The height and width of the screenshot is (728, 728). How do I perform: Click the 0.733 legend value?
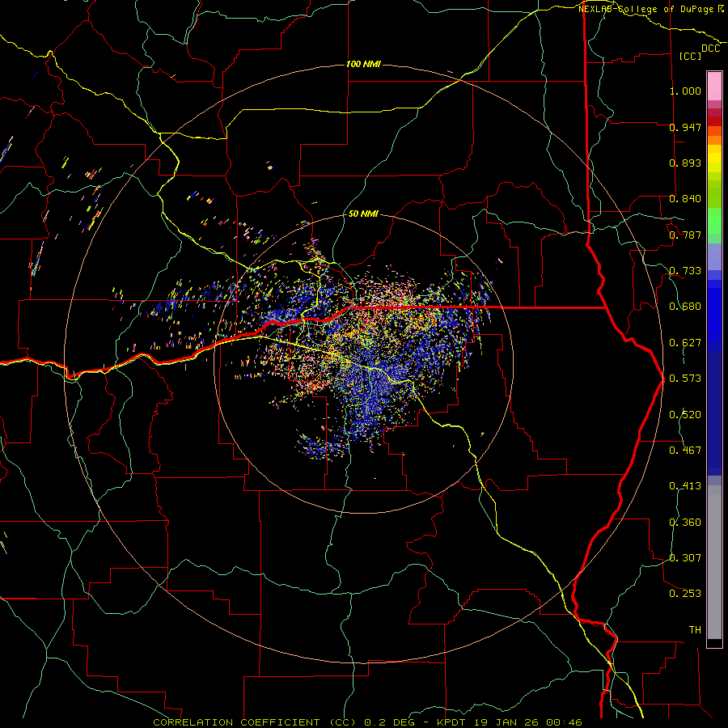click(x=685, y=271)
